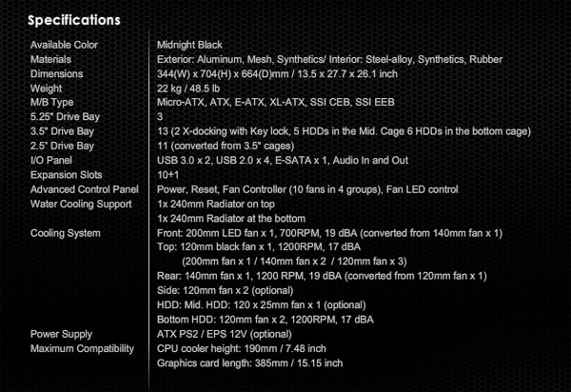The height and width of the screenshot is (392, 571).
Task: Click the Specifications heading
Action: pos(74,20)
